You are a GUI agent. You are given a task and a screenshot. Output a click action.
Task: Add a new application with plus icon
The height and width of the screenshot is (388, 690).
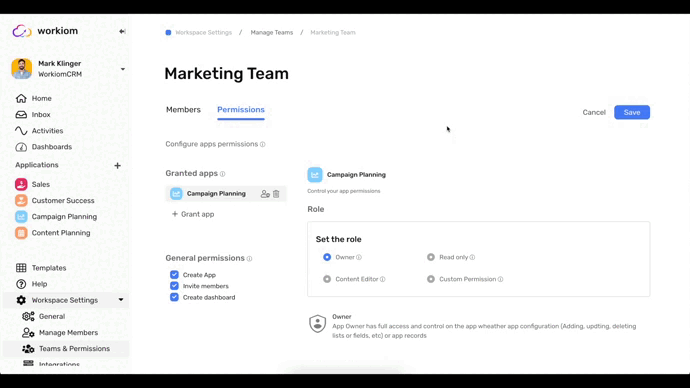[x=117, y=166]
